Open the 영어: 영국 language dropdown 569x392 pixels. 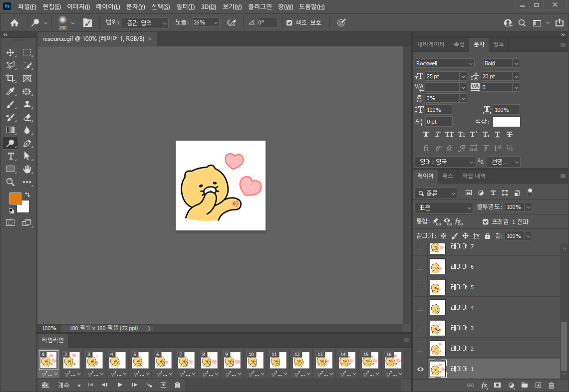pyautogui.click(x=445, y=162)
